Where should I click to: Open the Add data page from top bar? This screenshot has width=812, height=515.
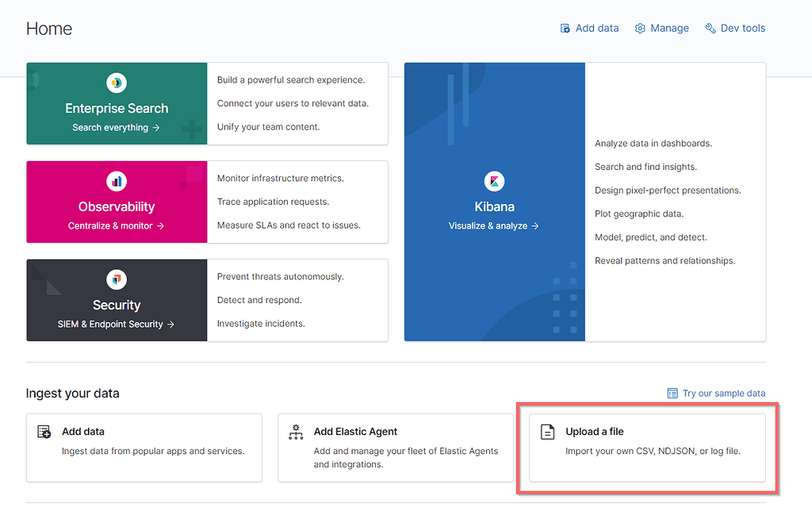tap(596, 28)
